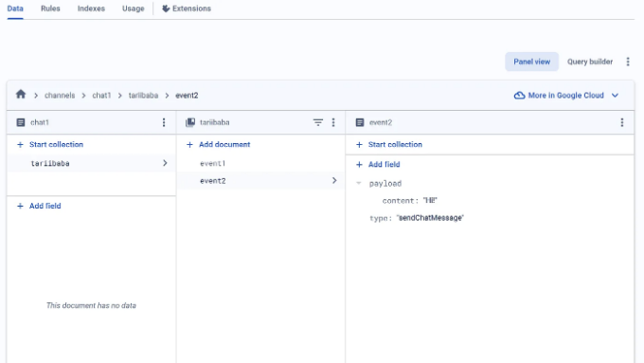Viewport: 644px width, 363px height.
Task: Navigate to tariibaba in breadcrumb
Action: coord(143,96)
